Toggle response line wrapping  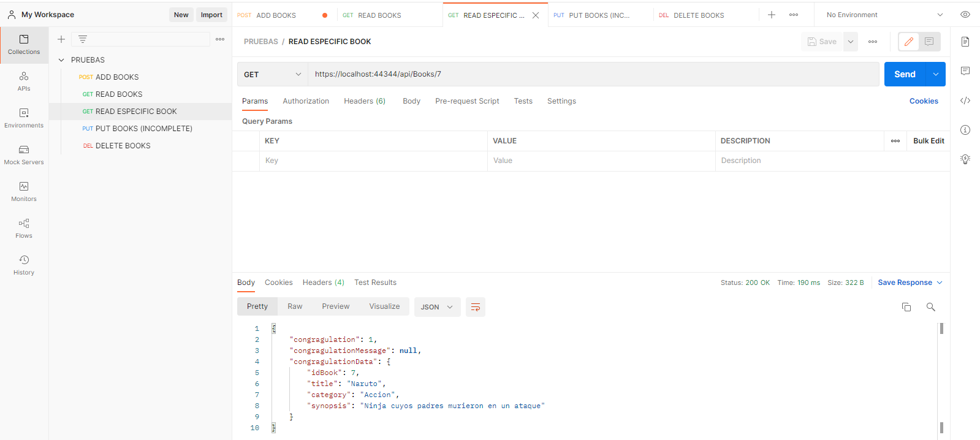476,307
